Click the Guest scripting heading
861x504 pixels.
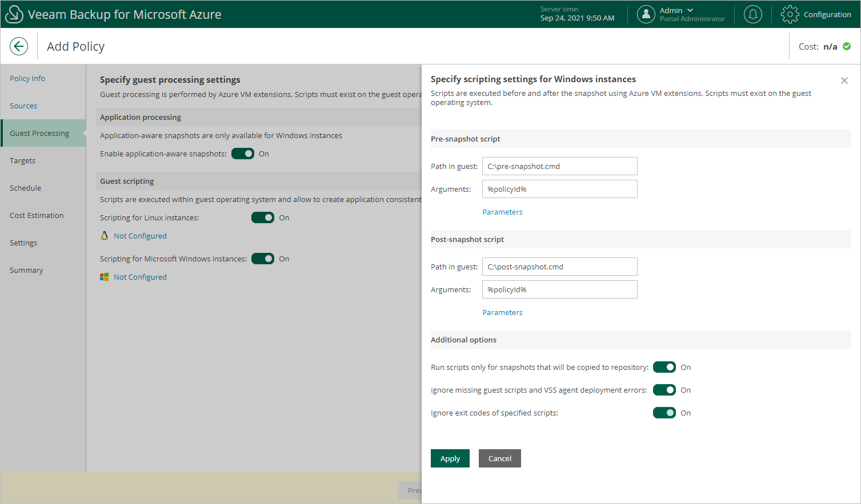click(127, 181)
